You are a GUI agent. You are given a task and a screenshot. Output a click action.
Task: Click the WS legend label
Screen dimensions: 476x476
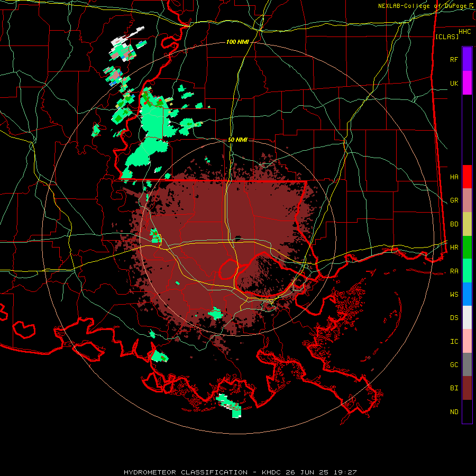pos(454,295)
